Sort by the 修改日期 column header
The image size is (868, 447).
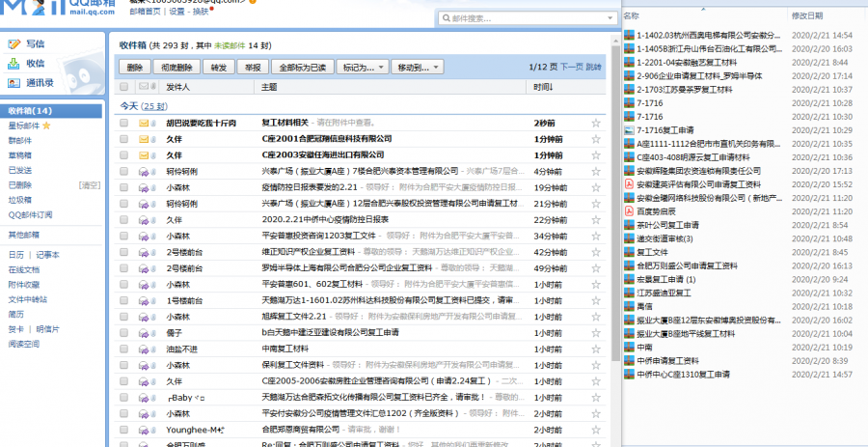[x=807, y=16]
